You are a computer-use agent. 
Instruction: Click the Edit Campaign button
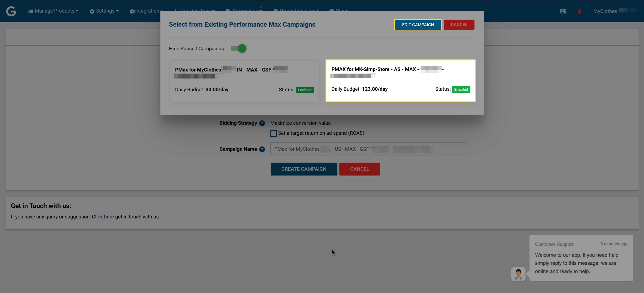(418, 24)
